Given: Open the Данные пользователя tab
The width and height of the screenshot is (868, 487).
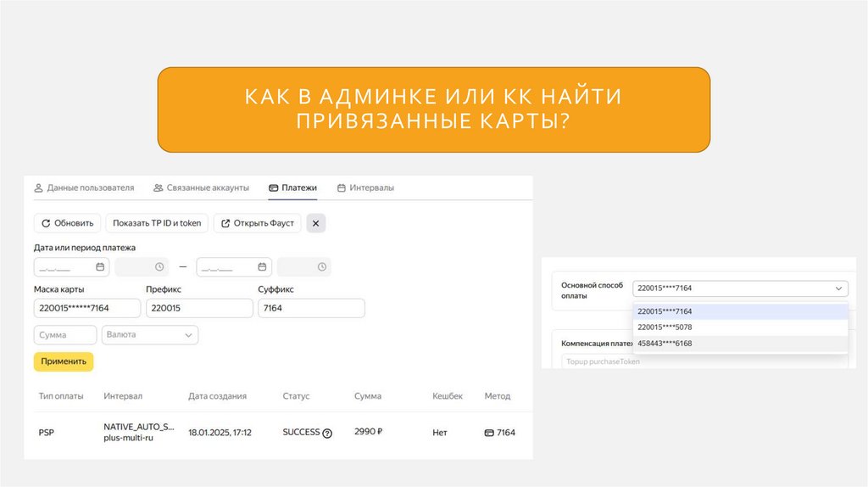Looking at the screenshot, I should pyautogui.click(x=84, y=188).
